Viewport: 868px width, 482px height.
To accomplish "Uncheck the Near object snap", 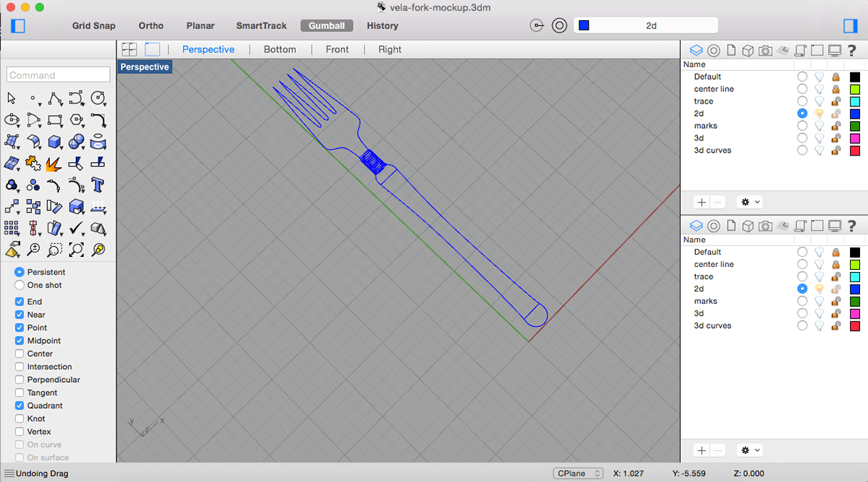I will point(20,315).
